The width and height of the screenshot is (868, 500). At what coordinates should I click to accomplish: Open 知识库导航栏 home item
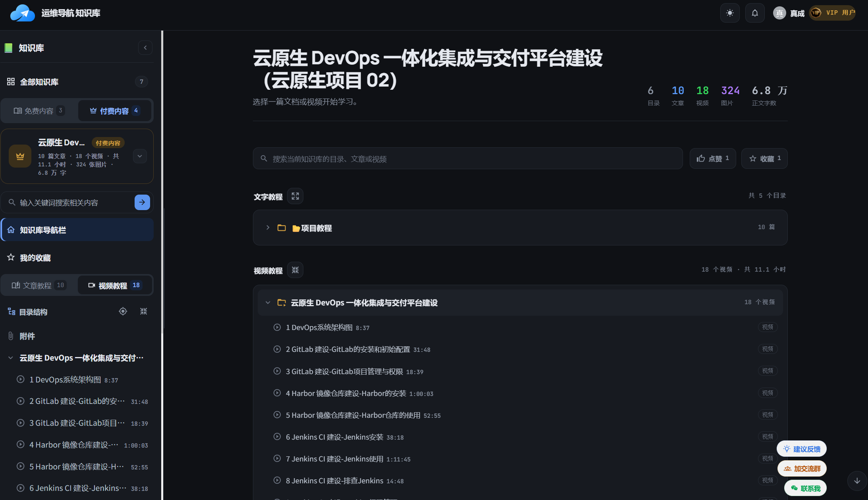pos(77,230)
